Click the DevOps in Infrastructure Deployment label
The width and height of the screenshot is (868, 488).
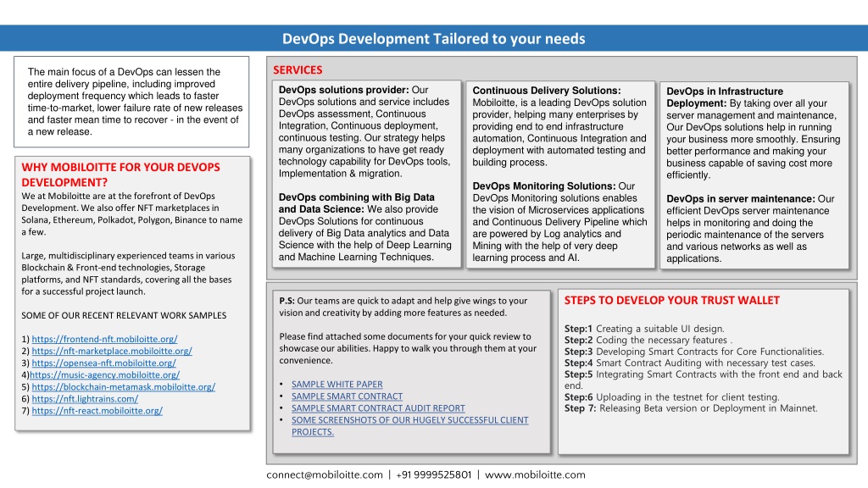pos(725,97)
